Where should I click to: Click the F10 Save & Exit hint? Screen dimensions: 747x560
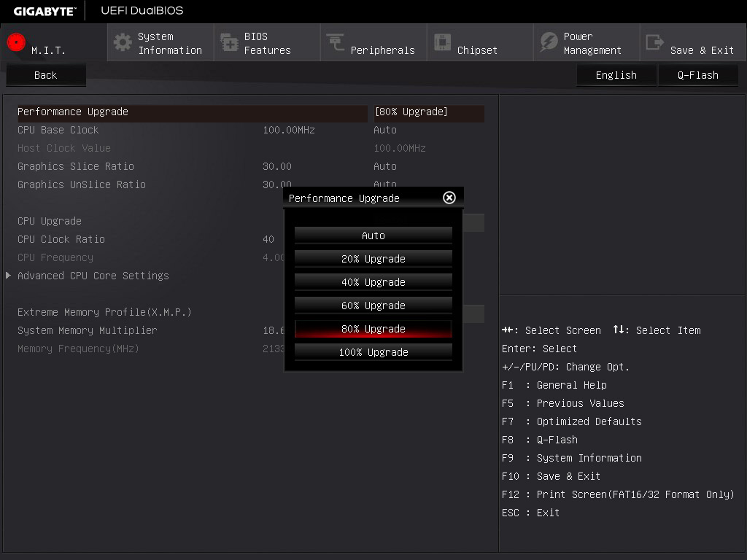551,475
